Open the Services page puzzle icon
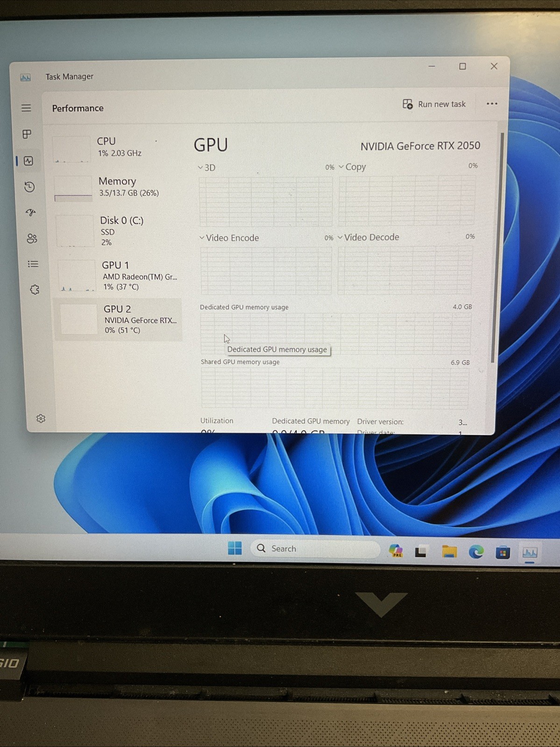 pos(35,290)
